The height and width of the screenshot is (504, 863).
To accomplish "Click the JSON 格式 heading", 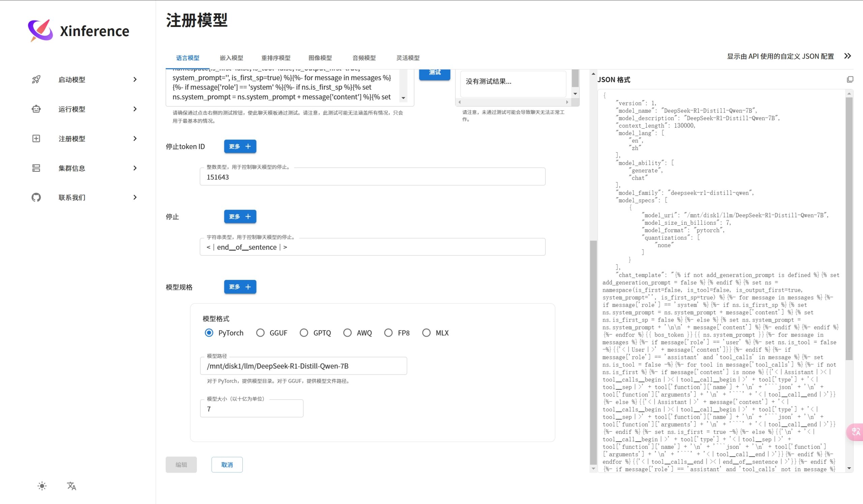I will click(x=614, y=80).
